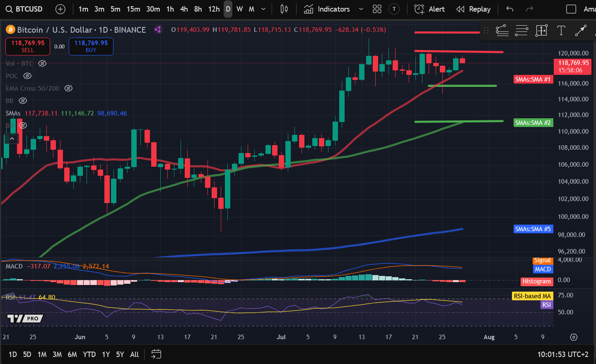Select the arrow line drawing tool
Viewport: 596px width, 364px height.
581,30
